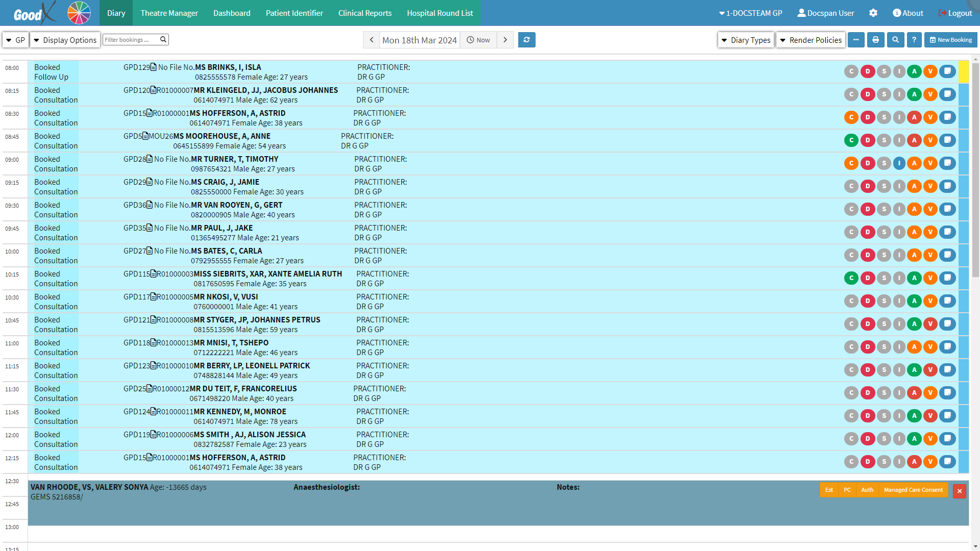Image resolution: width=980 pixels, height=551 pixels.
Task: Click the Managed Care Consent button
Action: [x=913, y=490]
